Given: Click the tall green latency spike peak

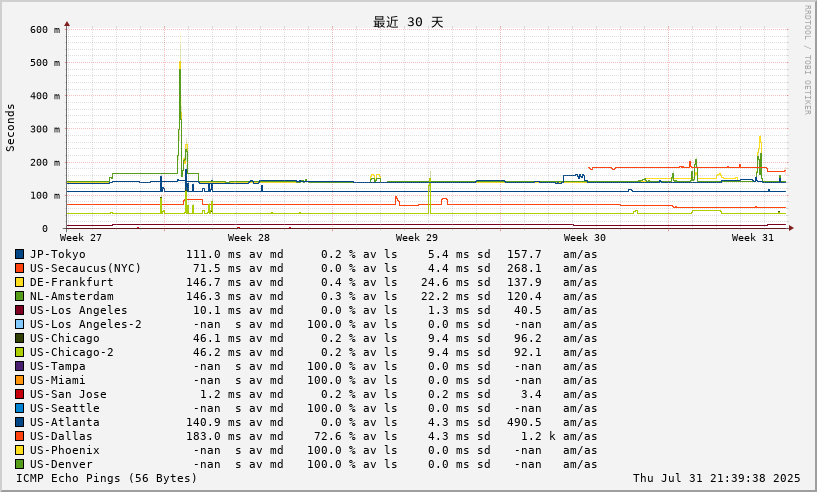Looking at the screenshot, I should click(180, 70).
